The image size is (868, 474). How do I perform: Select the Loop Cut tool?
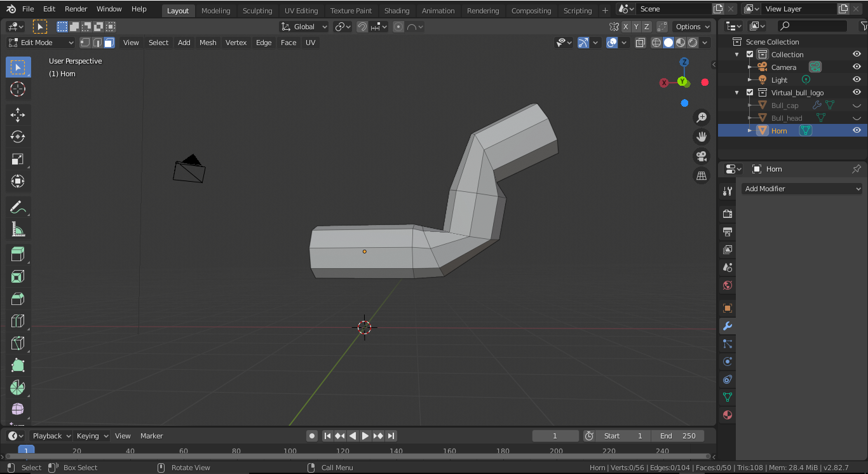click(18, 322)
